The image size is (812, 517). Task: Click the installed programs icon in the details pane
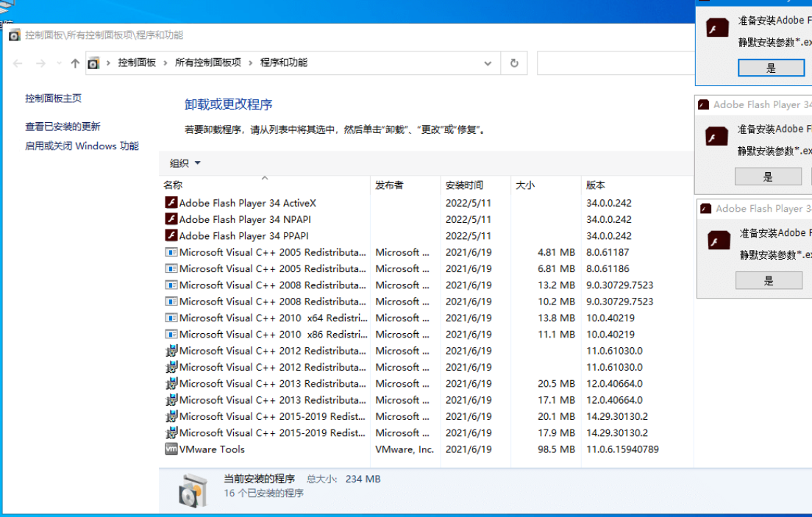[x=193, y=490]
